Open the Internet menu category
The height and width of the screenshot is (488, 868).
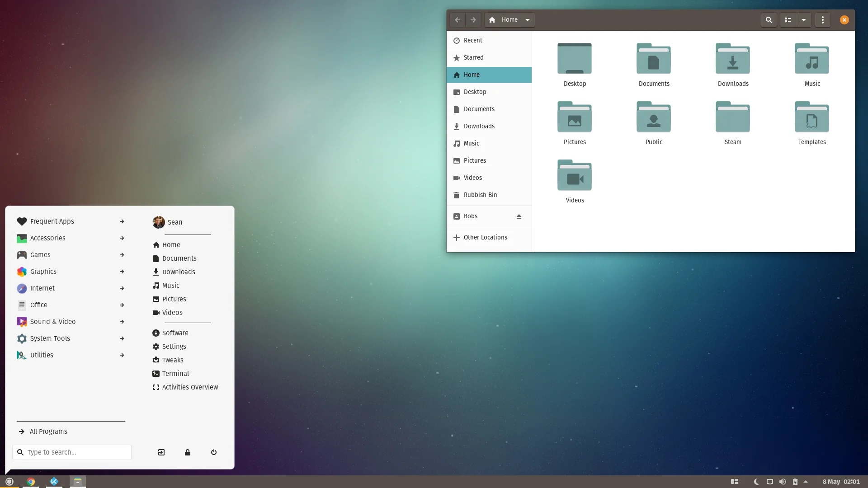click(71, 288)
